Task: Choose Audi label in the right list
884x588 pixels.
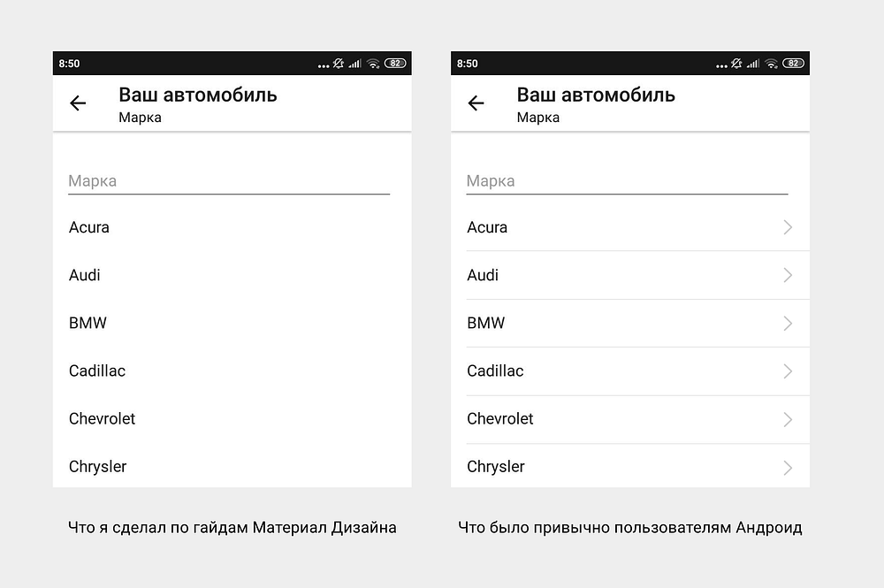Action: (483, 275)
